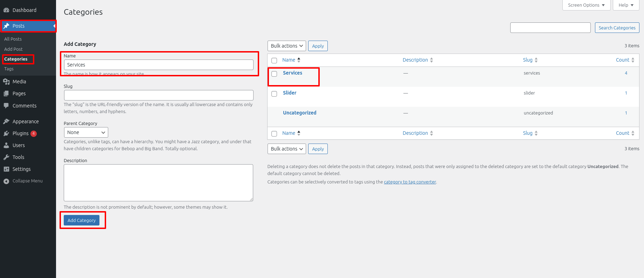The image size is (644, 278).
Task: Sort by top Slug column header
Action: pyautogui.click(x=528, y=60)
